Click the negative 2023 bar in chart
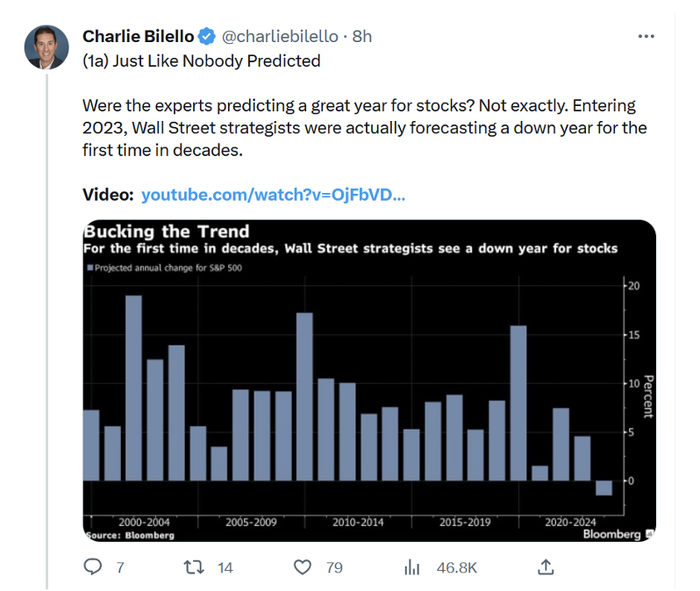The image size is (700, 591). point(604,488)
